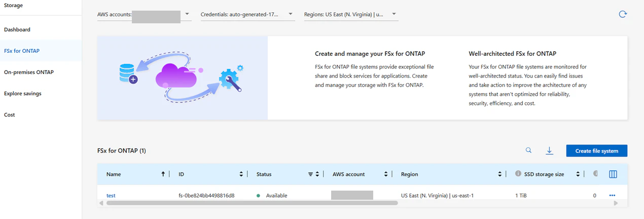Click Create file system button

point(597,151)
